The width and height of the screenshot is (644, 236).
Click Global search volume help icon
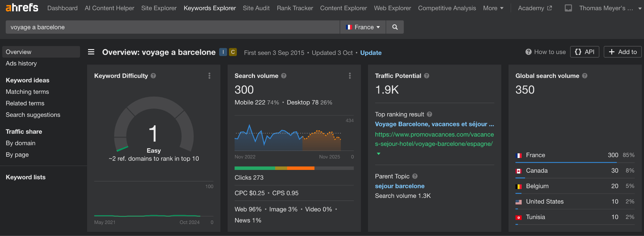coord(585,76)
